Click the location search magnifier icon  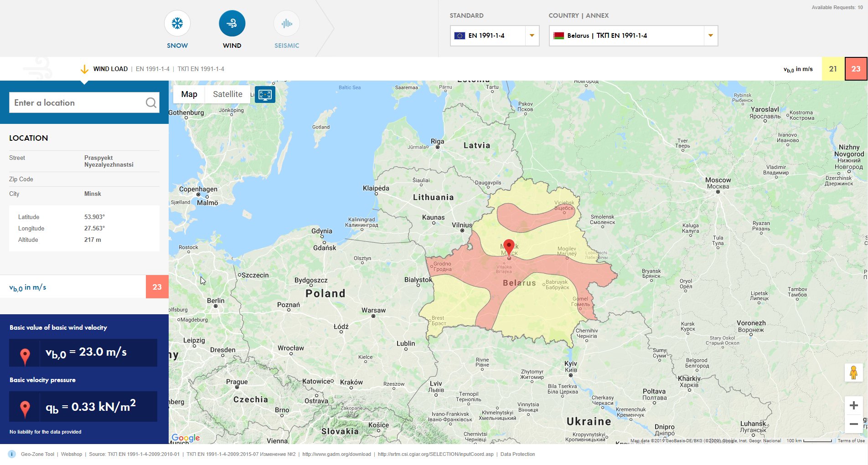pos(151,103)
